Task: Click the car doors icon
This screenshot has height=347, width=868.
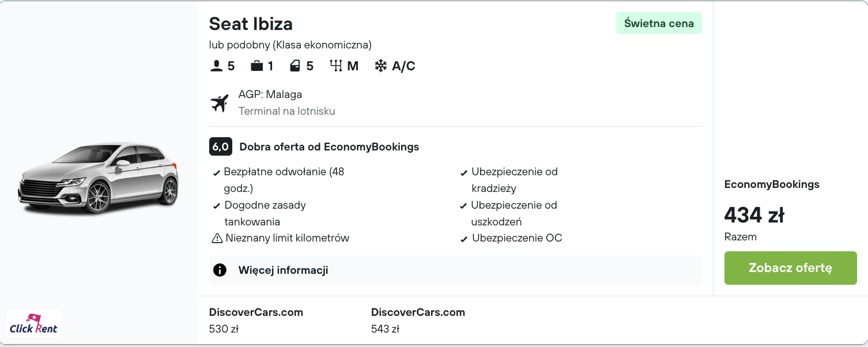Action: 295,66
